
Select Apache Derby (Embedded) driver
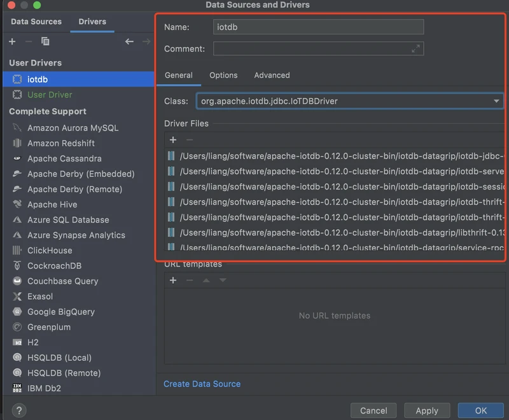point(78,174)
